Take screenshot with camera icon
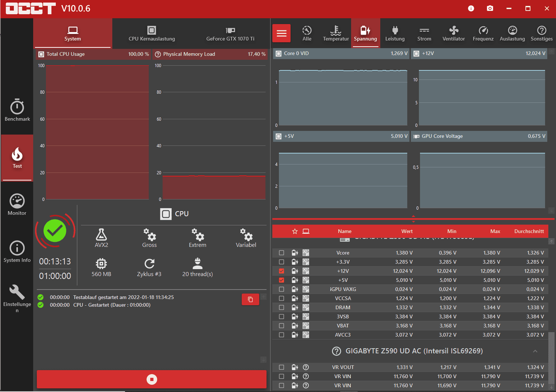The image size is (556, 392). 490,8
